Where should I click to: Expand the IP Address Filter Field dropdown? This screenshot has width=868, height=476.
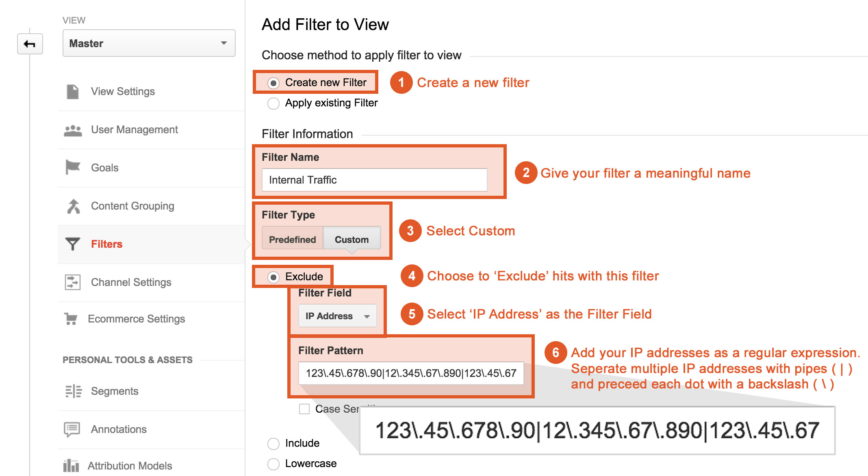(x=337, y=316)
